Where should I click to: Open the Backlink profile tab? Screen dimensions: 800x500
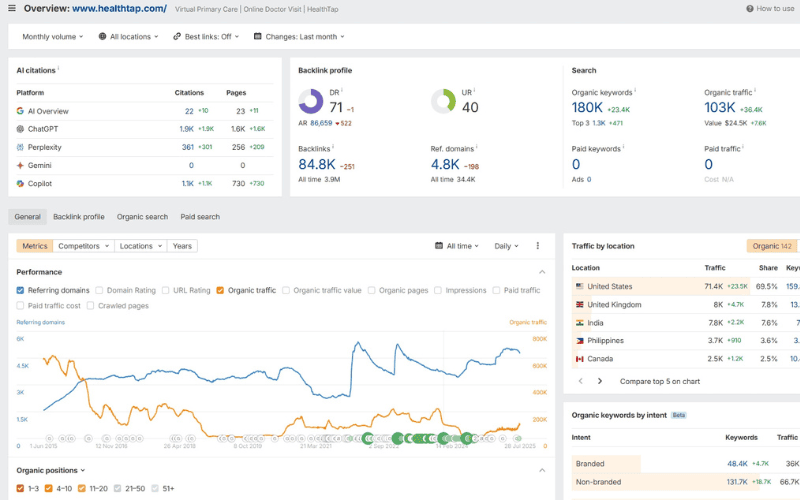click(x=78, y=217)
